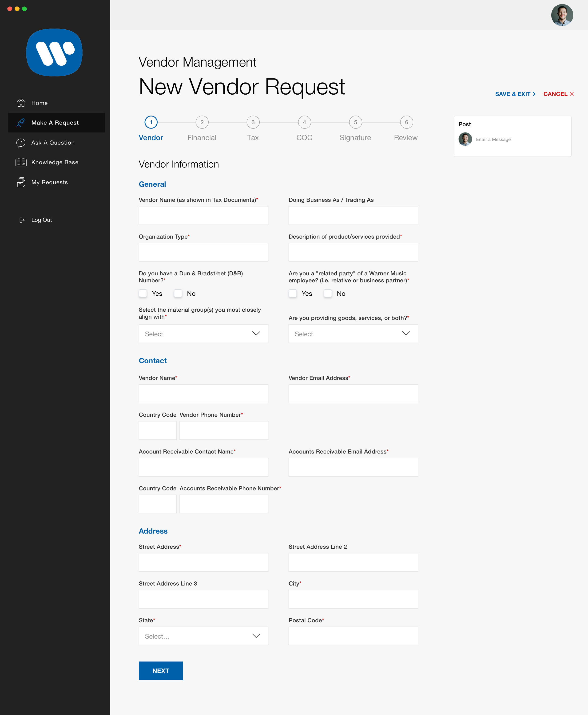Click the Log Out arrow icon
588x715 pixels.
(x=22, y=220)
